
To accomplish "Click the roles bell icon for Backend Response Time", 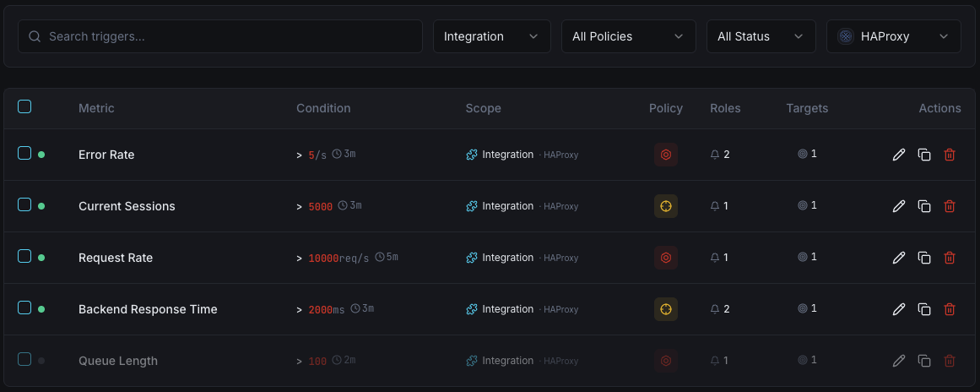I will (715, 309).
